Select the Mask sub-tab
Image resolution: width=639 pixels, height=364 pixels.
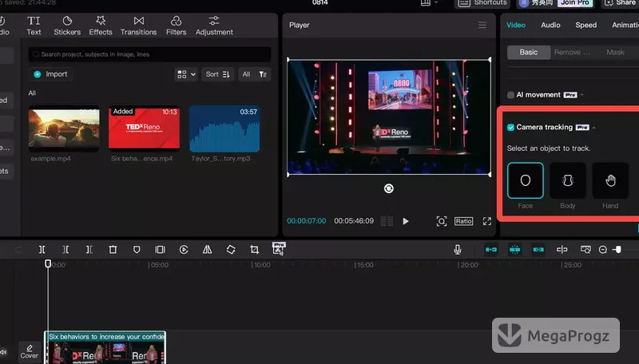click(x=615, y=52)
